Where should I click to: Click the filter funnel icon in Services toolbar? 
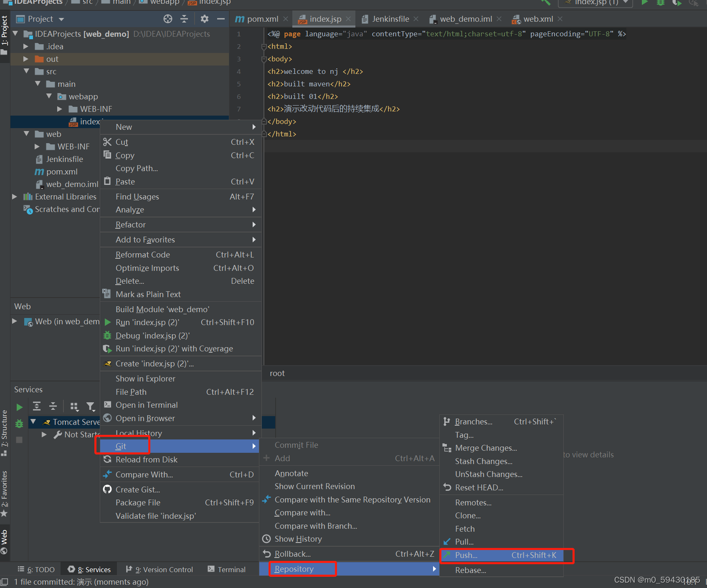click(x=90, y=406)
